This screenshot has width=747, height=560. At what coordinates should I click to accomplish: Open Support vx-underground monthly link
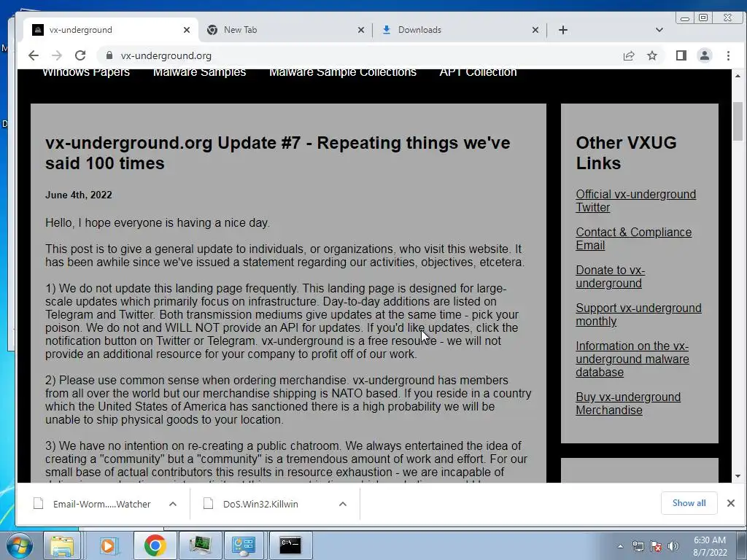pos(638,314)
